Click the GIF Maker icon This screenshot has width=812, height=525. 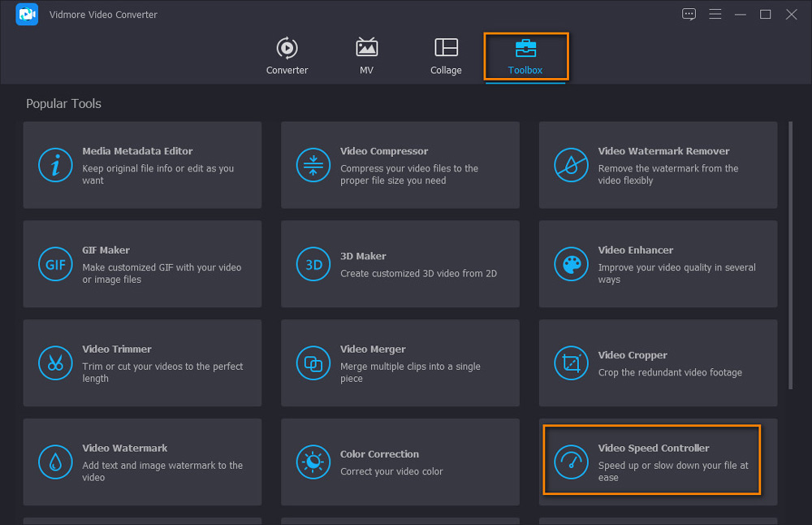click(x=55, y=264)
